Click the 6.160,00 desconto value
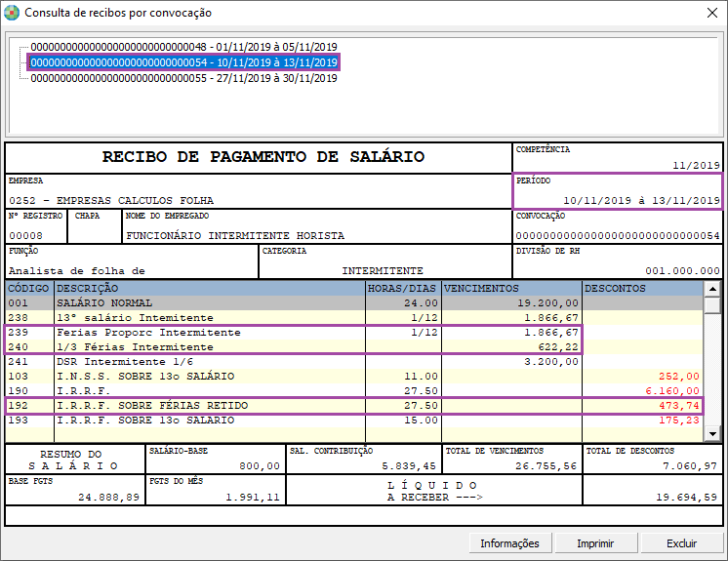 (x=672, y=390)
